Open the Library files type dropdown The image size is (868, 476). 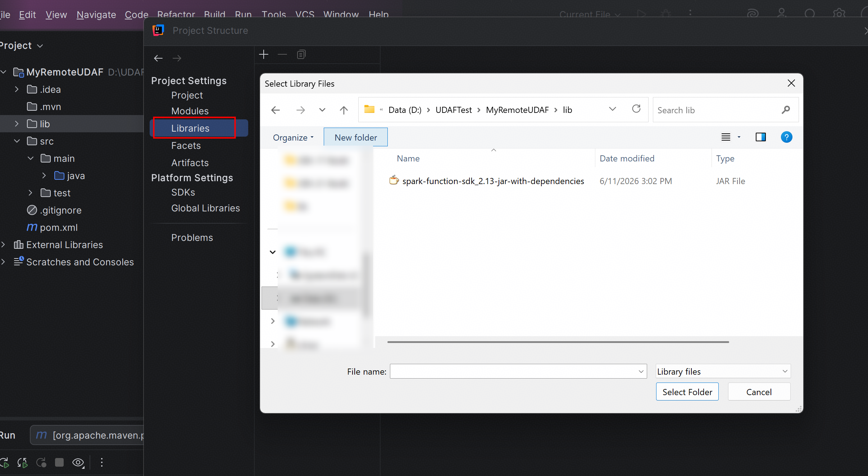click(723, 371)
